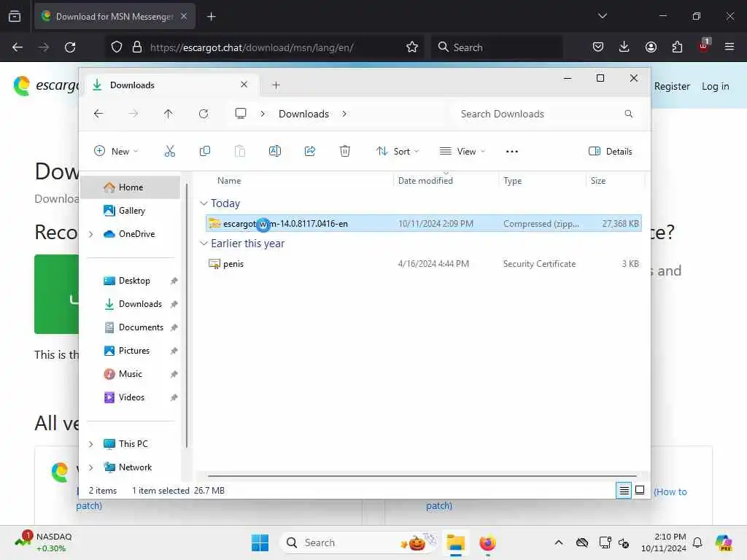Close the MSN Messenger Firefox tab

(184, 17)
